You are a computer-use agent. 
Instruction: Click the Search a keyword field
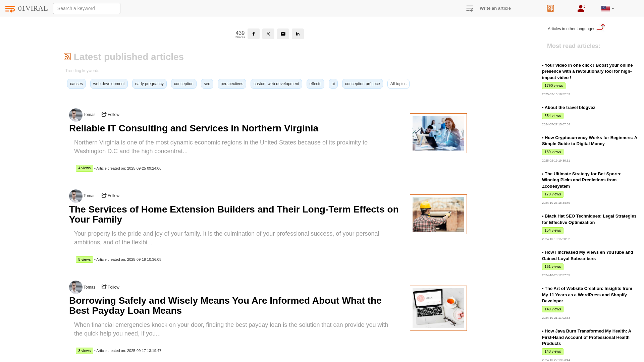pos(87,8)
